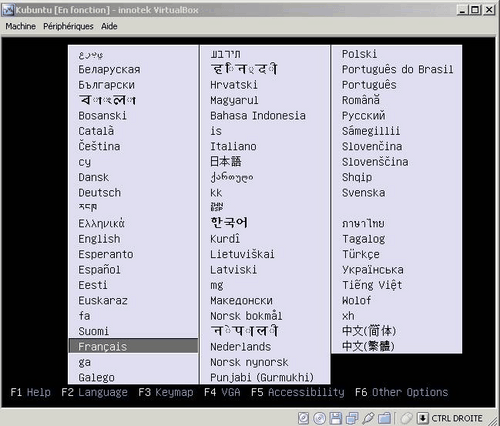Select the highlighted Français entry
This screenshot has width=500, height=426.
(133, 346)
